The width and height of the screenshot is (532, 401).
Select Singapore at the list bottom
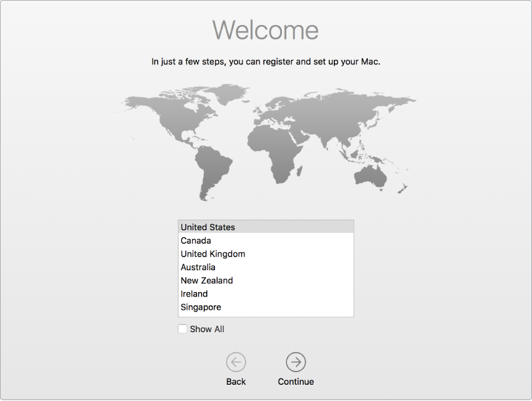(x=201, y=307)
